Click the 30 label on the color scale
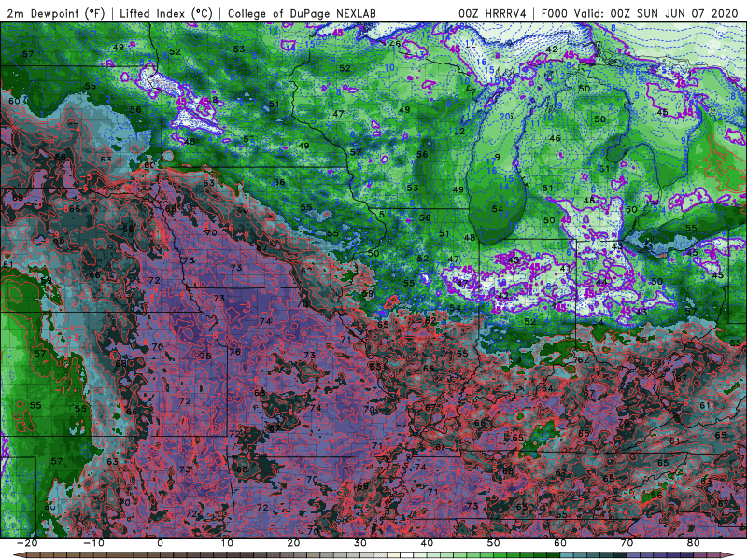Viewport: 747px width, 560px height. click(360, 543)
